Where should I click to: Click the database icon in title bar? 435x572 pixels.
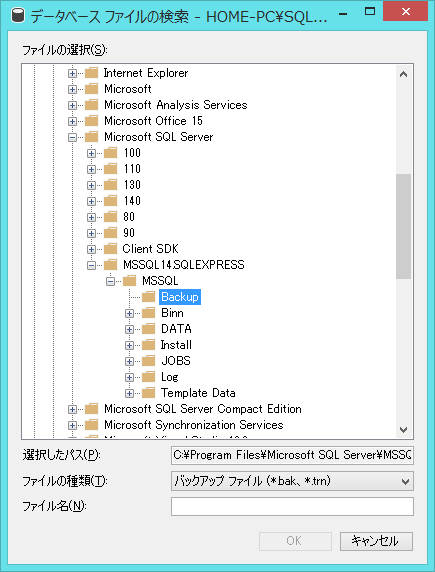tap(17, 16)
